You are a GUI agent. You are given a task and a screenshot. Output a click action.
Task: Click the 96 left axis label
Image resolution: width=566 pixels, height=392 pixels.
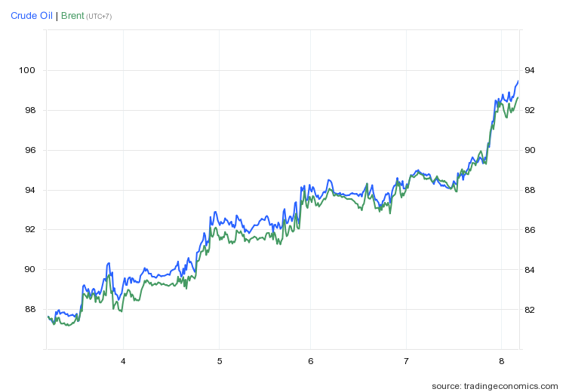pyautogui.click(x=29, y=150)
